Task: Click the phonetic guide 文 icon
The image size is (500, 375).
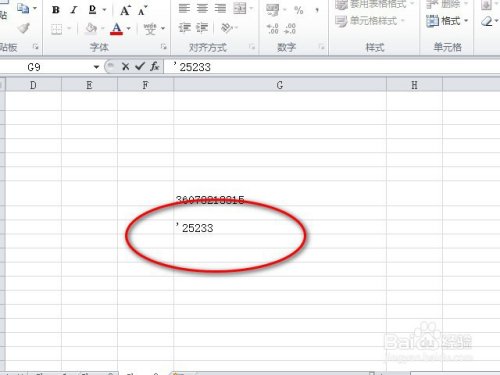Action: point(150,29)
